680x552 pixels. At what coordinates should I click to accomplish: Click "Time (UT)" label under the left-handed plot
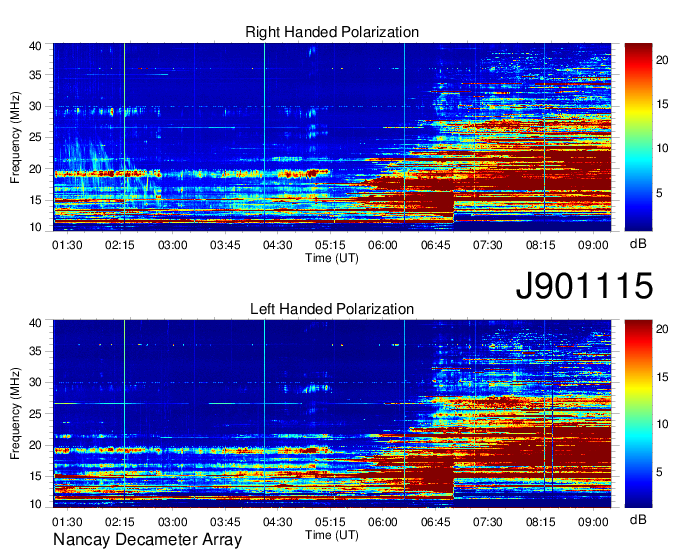pyautogui.click(x=332, y=535)
